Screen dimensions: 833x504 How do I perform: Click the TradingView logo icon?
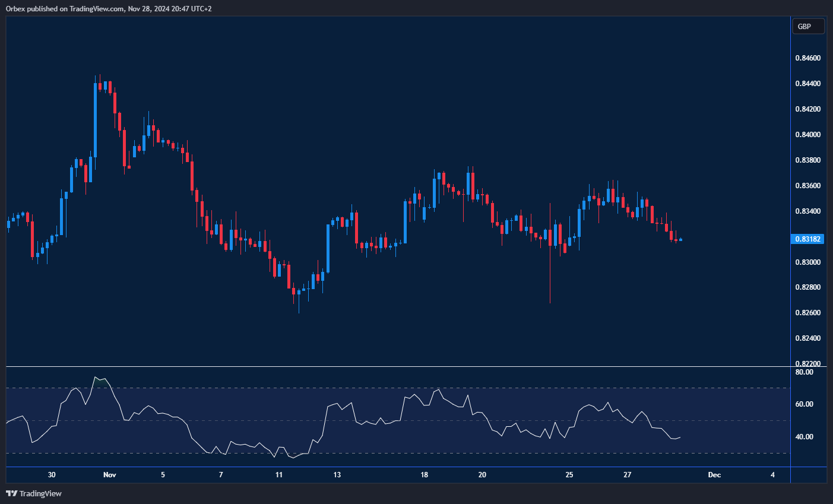(x=11, y=493)
